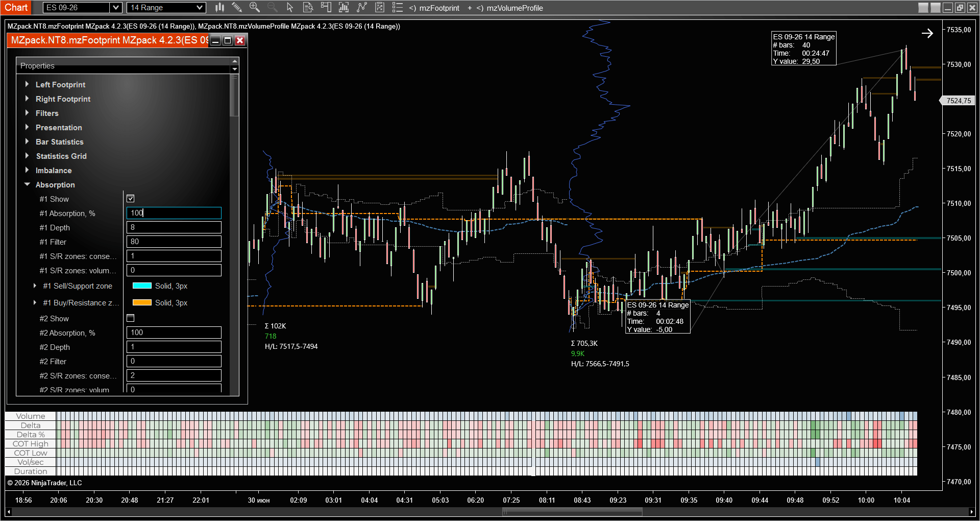980x521 pixels.
Task: Click the Properties header in dialog
Action: [x=37, y=66]
